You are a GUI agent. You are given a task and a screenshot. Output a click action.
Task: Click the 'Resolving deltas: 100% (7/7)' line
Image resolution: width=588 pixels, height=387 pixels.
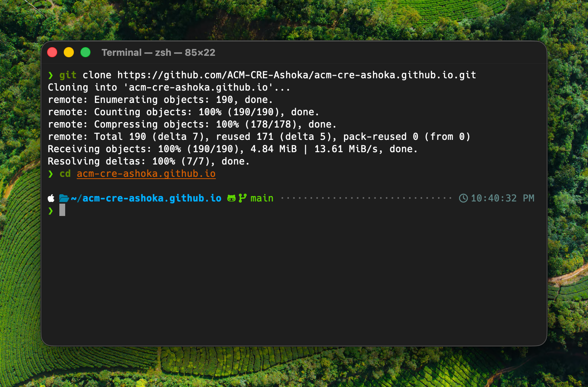point(148,161)
